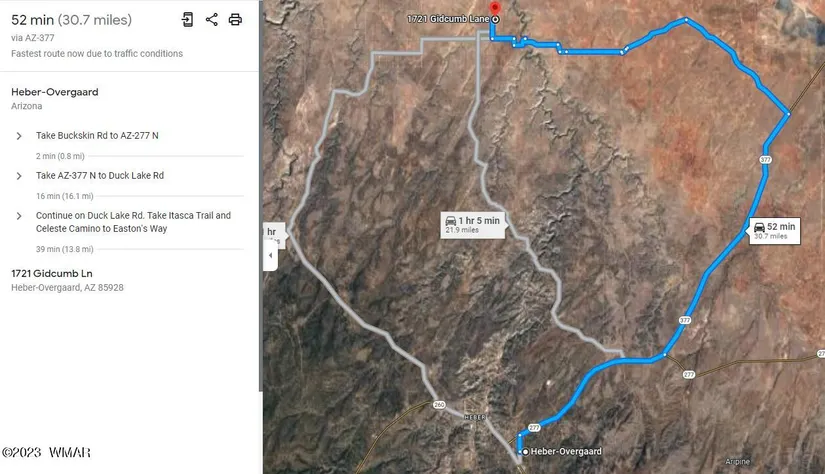Screen dimensions: 825x474
Task: Click the side panel vertical scrollbar
Action: pyautogui.click(x=260, y=196)
